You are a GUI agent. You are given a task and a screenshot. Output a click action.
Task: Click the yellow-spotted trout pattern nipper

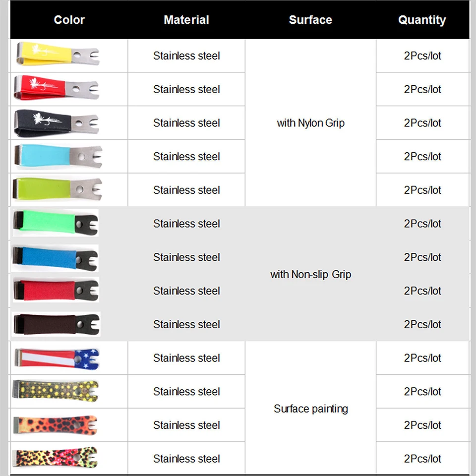pyautogui.click(x=55, y=391)
